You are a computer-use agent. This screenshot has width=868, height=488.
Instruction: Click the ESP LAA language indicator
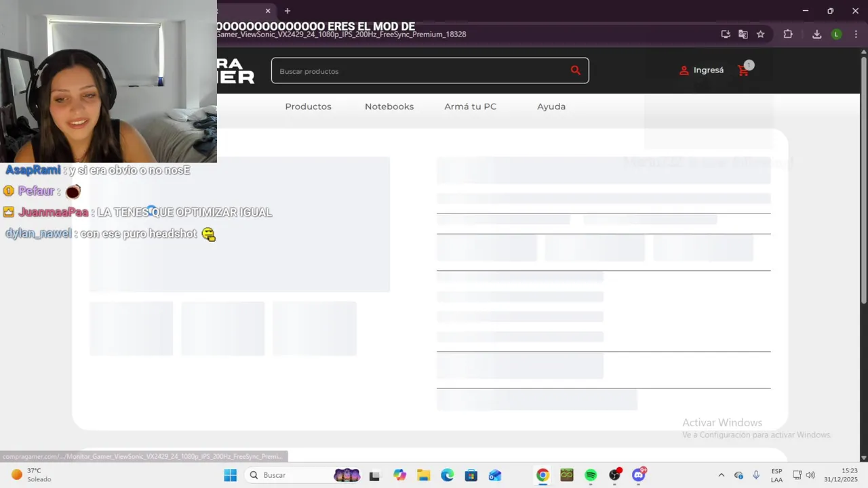coord(776,475)
